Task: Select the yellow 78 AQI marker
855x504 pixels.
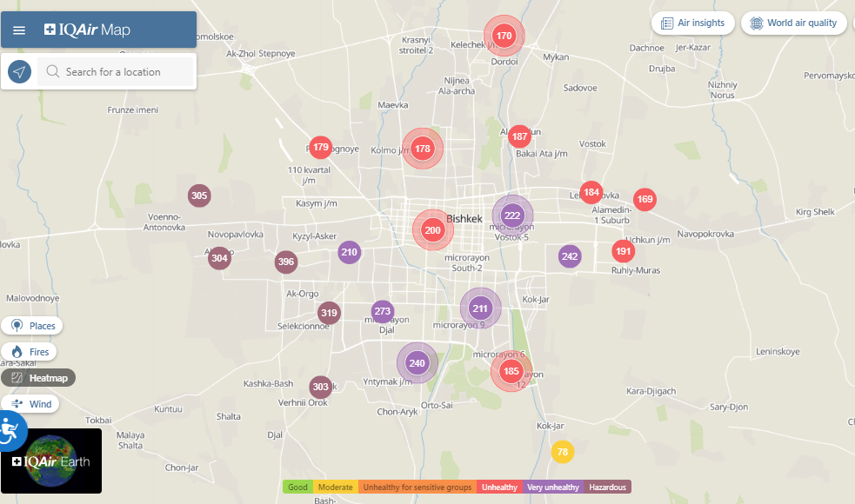Action: coord(563,452)
